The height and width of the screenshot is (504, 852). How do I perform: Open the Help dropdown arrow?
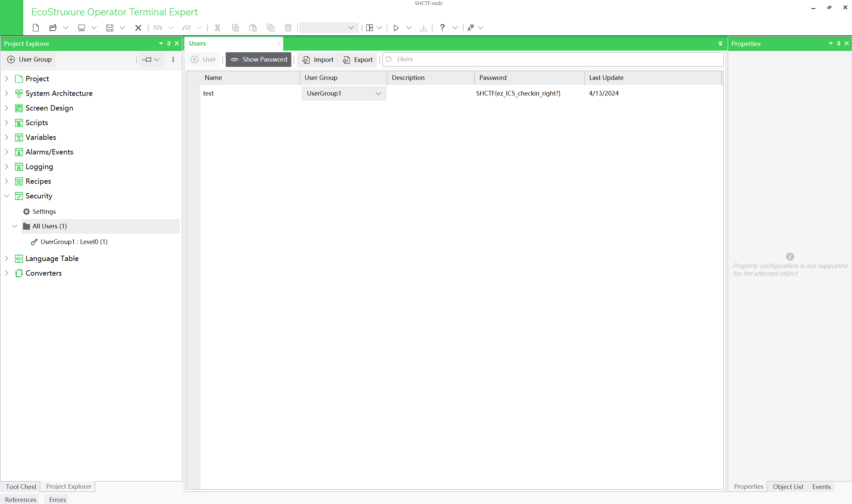pos(455,28)
